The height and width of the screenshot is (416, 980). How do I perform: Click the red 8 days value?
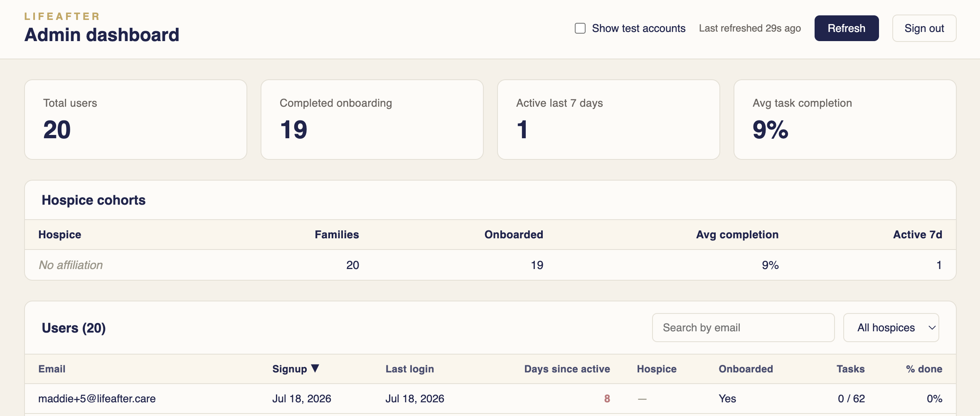(607, 399)
